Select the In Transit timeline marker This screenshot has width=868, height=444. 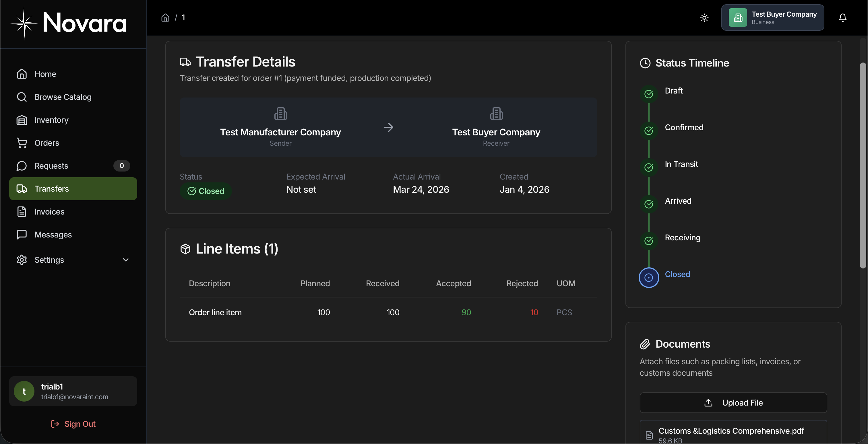[649, 167]
